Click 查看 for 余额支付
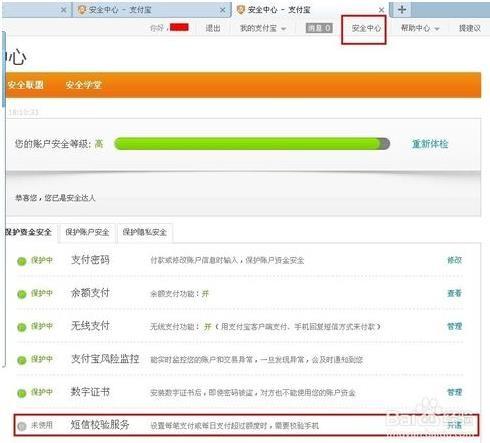Image resolution: width=490 pixels, height=443 pixels. pyautogui.click(x=454, y=293)
